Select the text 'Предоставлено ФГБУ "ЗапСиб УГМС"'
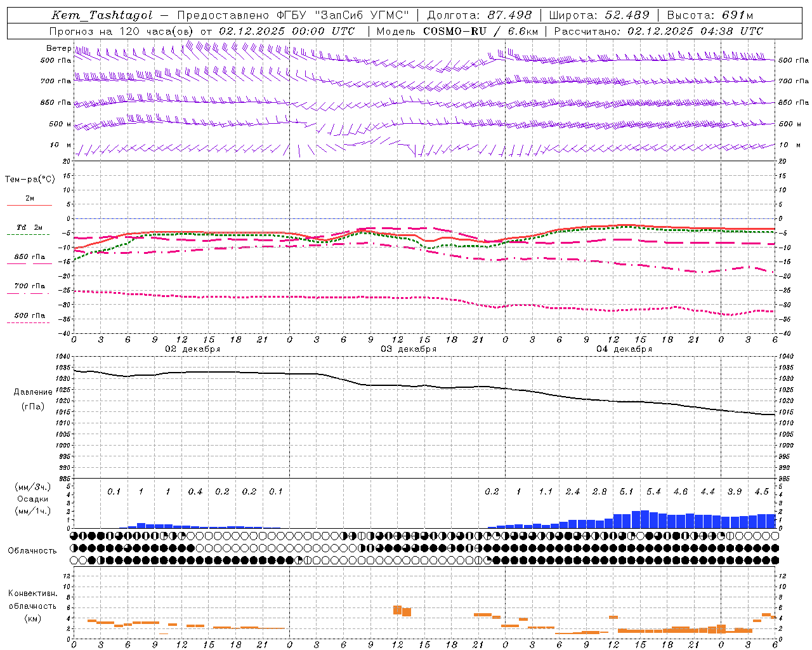The height and width of the screenshot is (650, 812). (293, 15)
